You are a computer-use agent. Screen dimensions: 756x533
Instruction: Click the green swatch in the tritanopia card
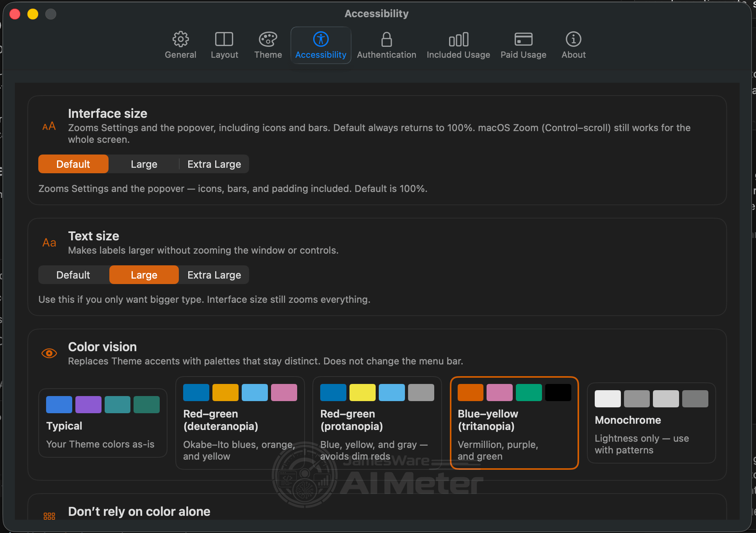click(x=529, y=393)
